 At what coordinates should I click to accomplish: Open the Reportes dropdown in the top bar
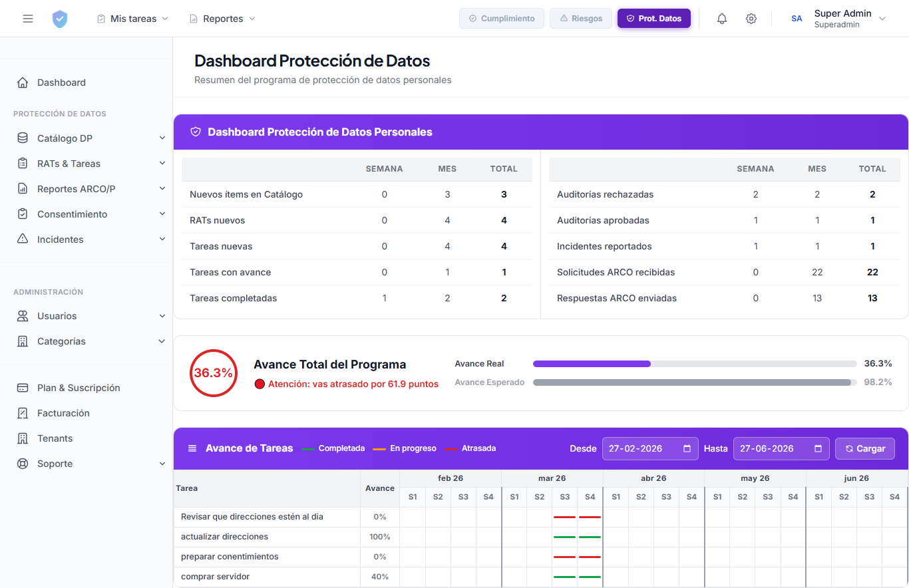point(222,19)
